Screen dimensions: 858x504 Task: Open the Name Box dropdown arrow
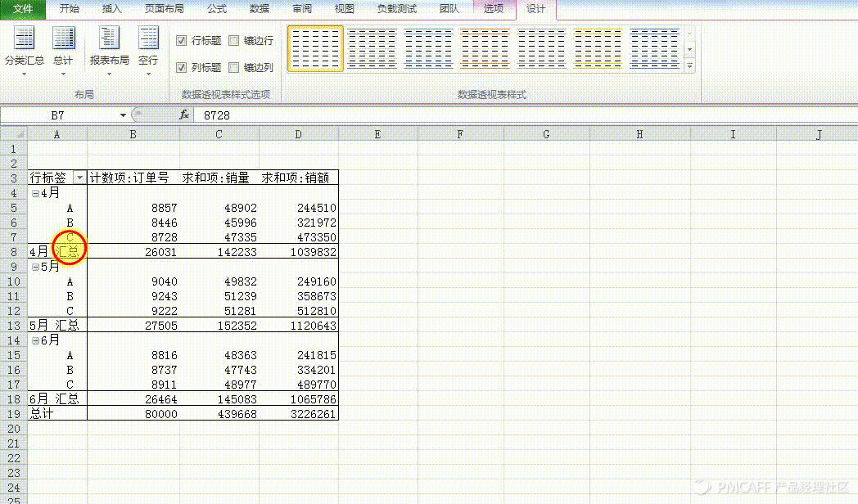pos(123,115)
